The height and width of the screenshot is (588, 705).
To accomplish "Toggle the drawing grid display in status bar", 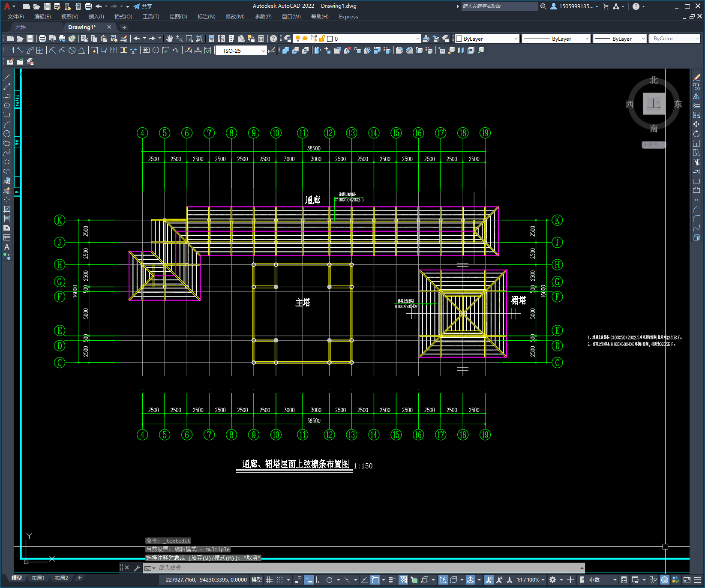I will 270,580.
